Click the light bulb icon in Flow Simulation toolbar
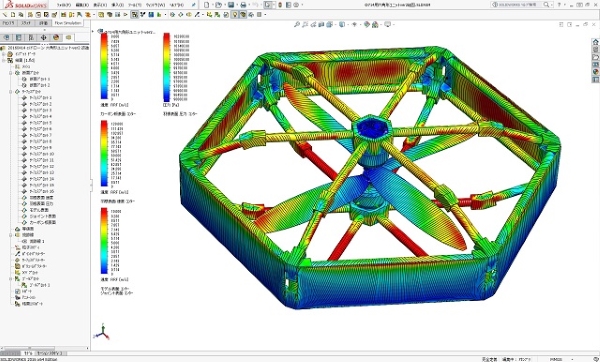Screen dimensions: 600x362 [x=235, y=15]
